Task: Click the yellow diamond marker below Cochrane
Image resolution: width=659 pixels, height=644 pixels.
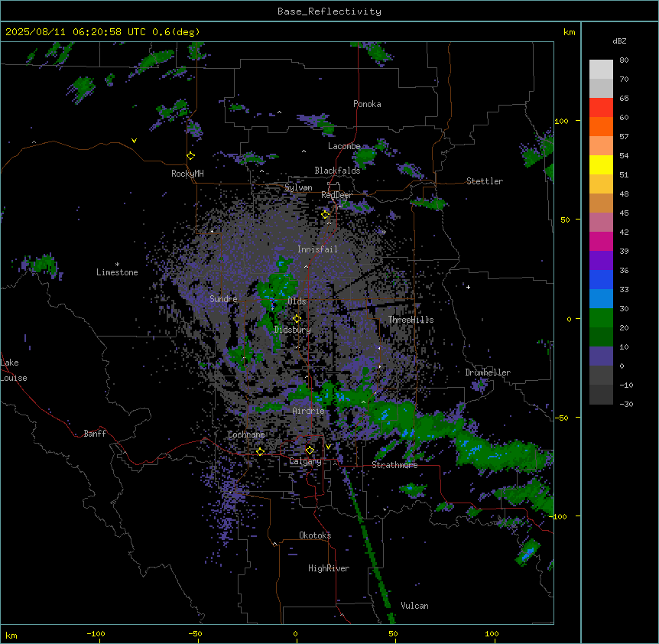Action: 260,452
